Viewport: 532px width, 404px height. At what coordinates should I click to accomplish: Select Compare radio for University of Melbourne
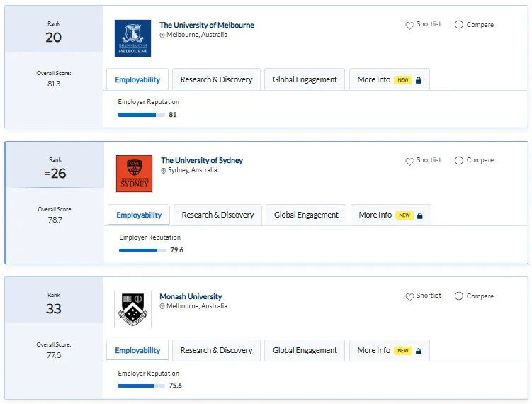click(459, 24)
